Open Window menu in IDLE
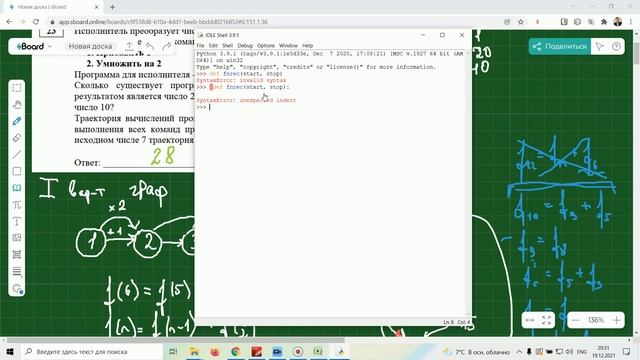This screenshot has height=360, width=640. [x=288, y=45]
